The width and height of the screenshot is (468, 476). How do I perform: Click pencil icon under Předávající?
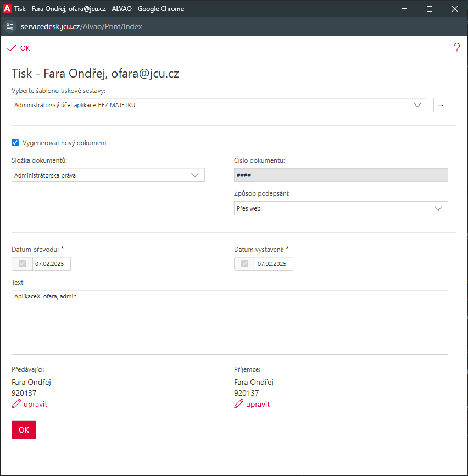click(16, 405)
